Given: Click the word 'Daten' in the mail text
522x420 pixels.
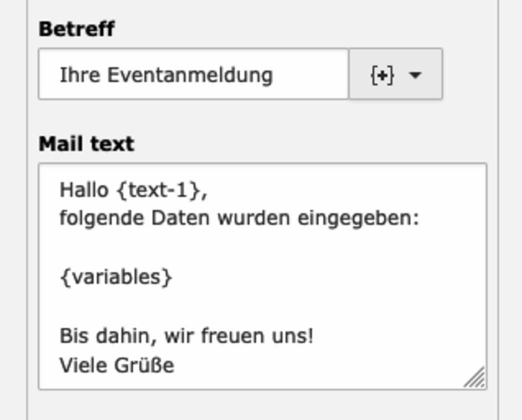Looking at the screenshot, I should coord(181,219).
